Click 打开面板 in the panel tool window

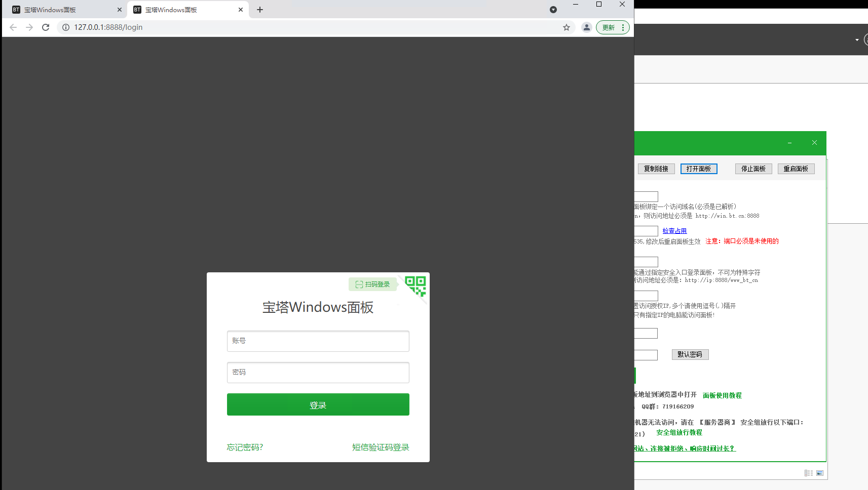(x=699, y=169)
